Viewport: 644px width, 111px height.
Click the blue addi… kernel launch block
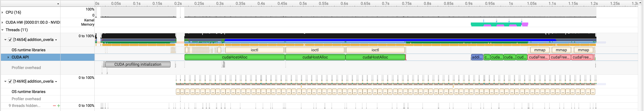point(477,57)
